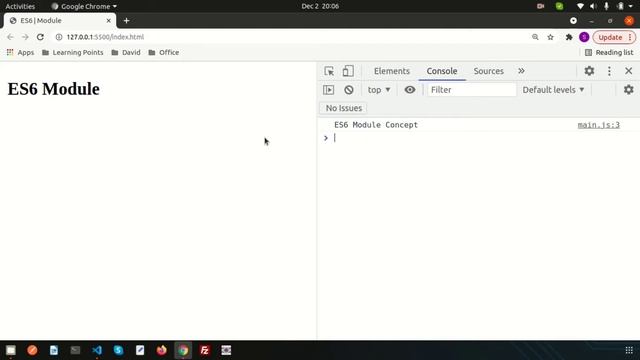Open the Default levels dropdown

click(x=553, y=90)
